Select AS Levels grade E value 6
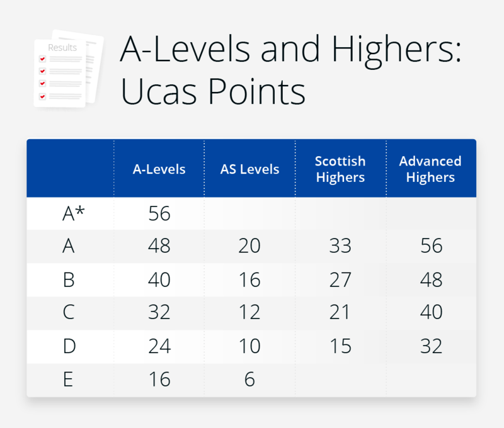 249,379
